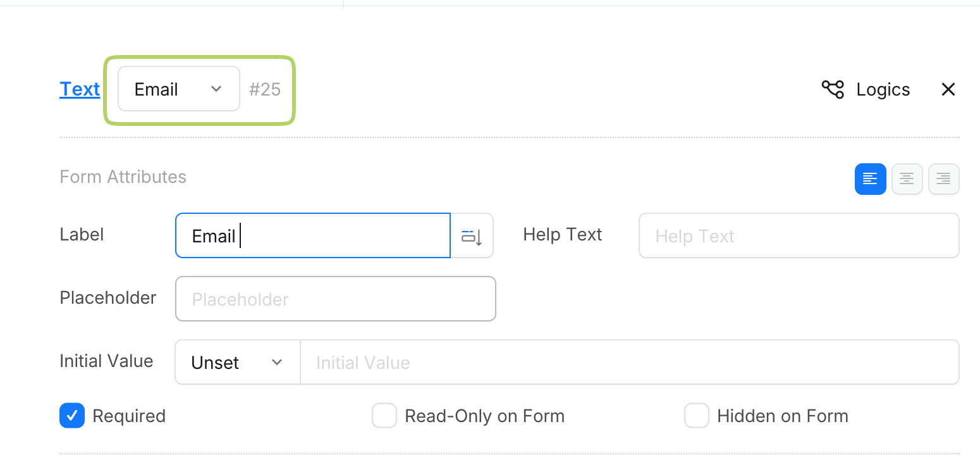
Task: Click the Help Text input field
Action: (799, 236)
